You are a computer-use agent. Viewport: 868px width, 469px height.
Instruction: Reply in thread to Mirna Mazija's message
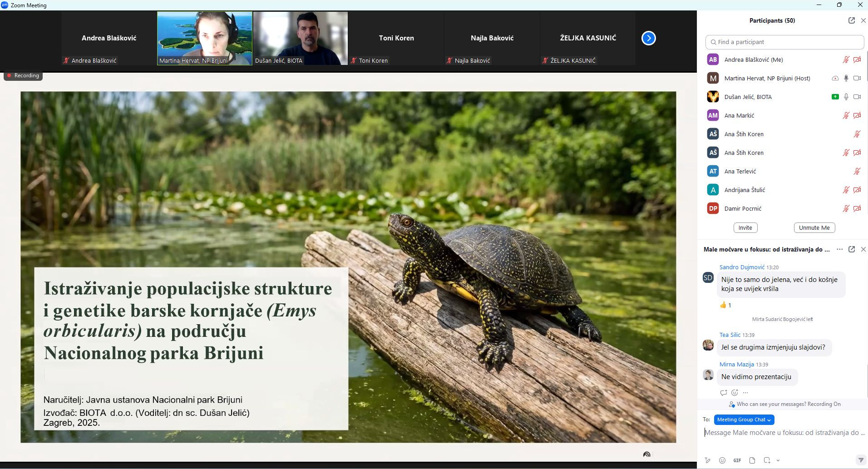[x=724, y=393]
